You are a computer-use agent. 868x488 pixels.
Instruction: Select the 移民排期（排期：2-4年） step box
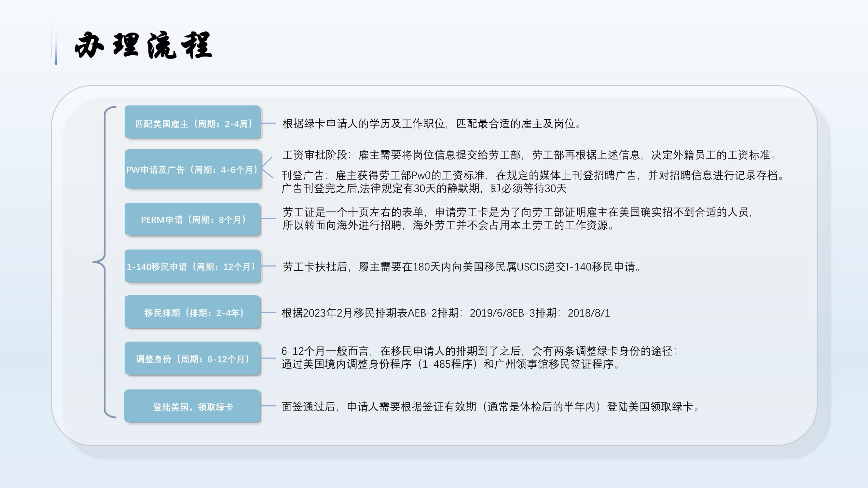pos(193,312)
